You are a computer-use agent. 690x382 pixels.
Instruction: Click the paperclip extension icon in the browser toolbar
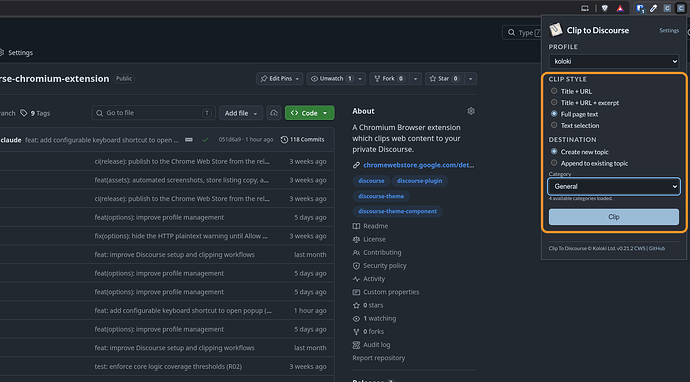(x=653, y=8)
